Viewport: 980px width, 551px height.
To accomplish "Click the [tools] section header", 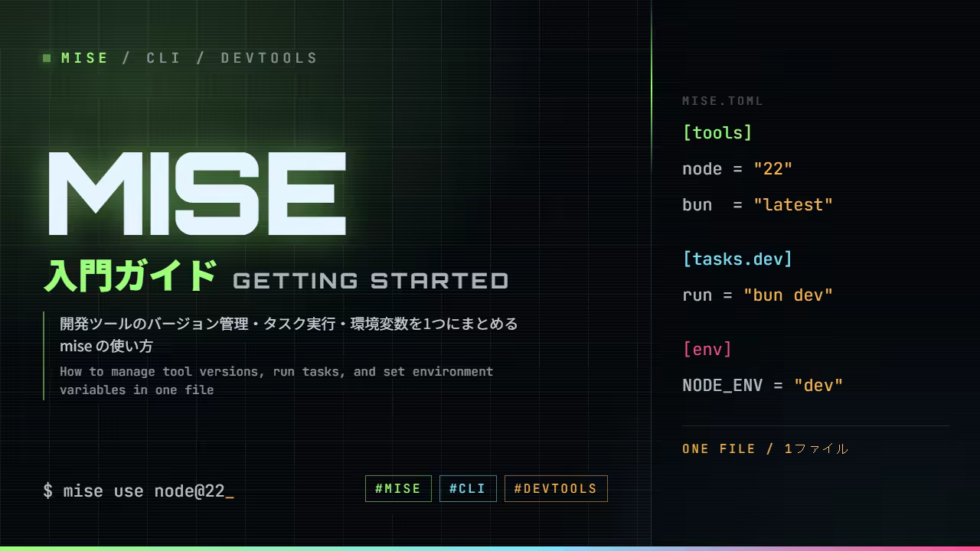I will point(717,132).
